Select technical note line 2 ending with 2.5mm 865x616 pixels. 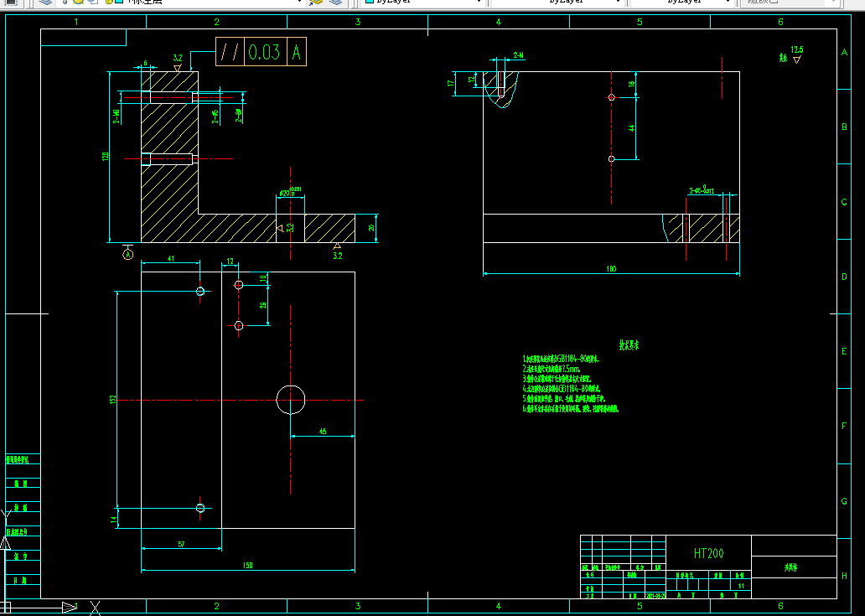pos(552,369)
